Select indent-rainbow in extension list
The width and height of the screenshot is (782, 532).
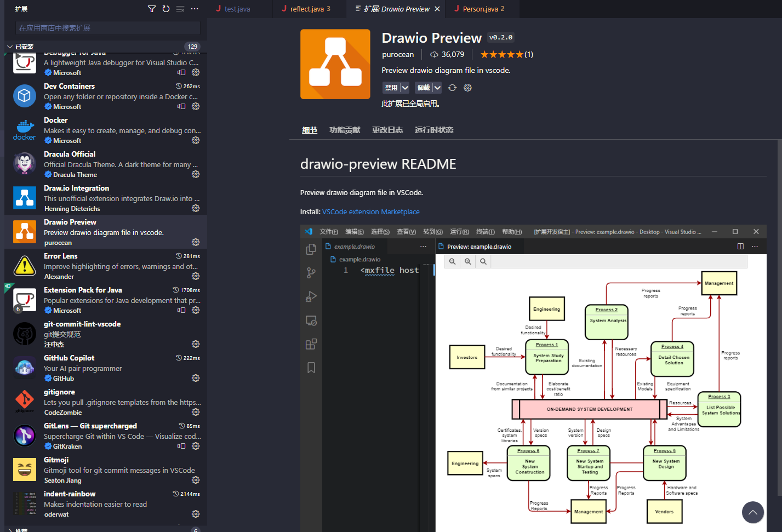pos(106,504)
